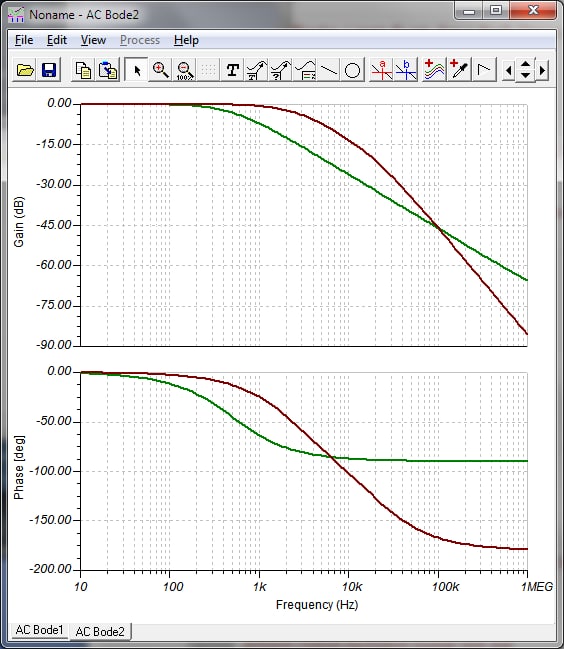This screenshot has width=564, height=649.
Task: Select the line drawing tool
Action: (x=329, y=70)
